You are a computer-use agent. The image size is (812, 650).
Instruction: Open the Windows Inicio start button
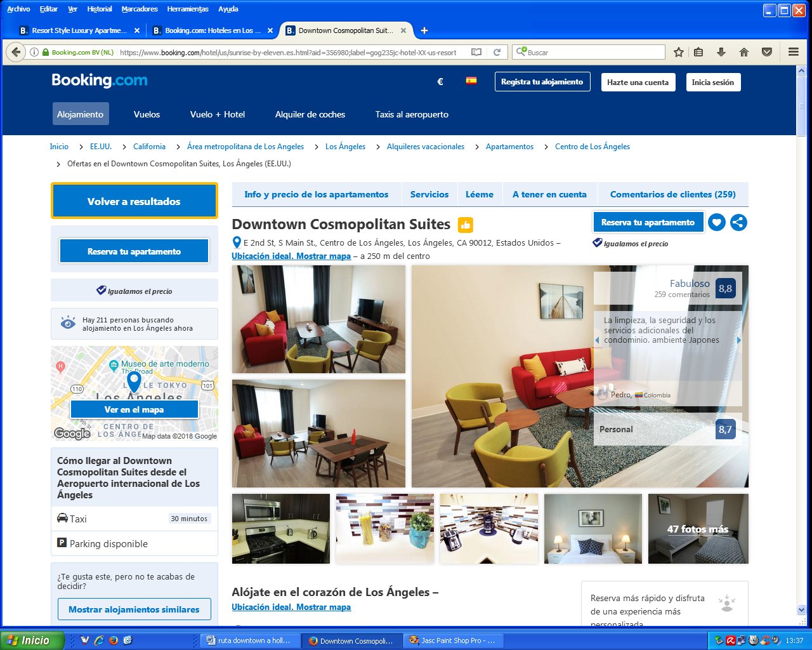click(x=32, y=640)
